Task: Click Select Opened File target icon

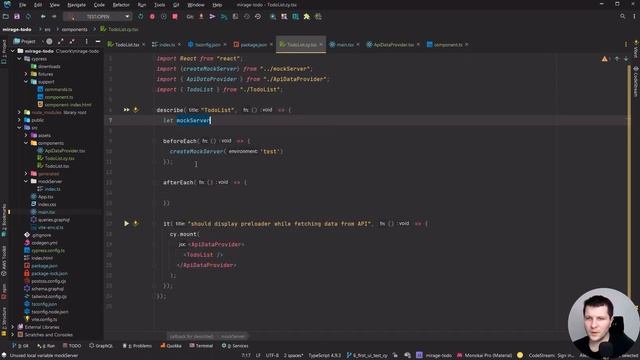Action: coord(49,41)
